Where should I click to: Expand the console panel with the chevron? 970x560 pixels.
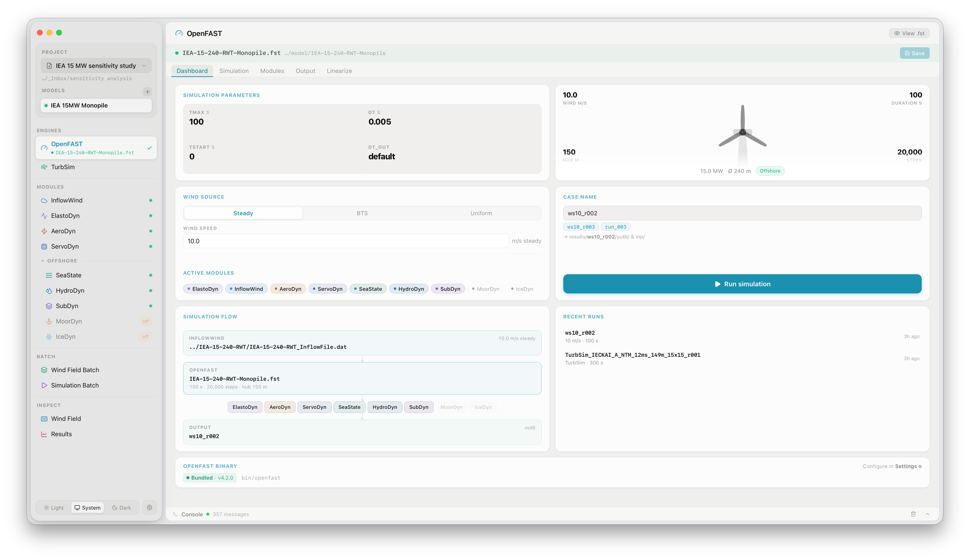pos(927,514)
